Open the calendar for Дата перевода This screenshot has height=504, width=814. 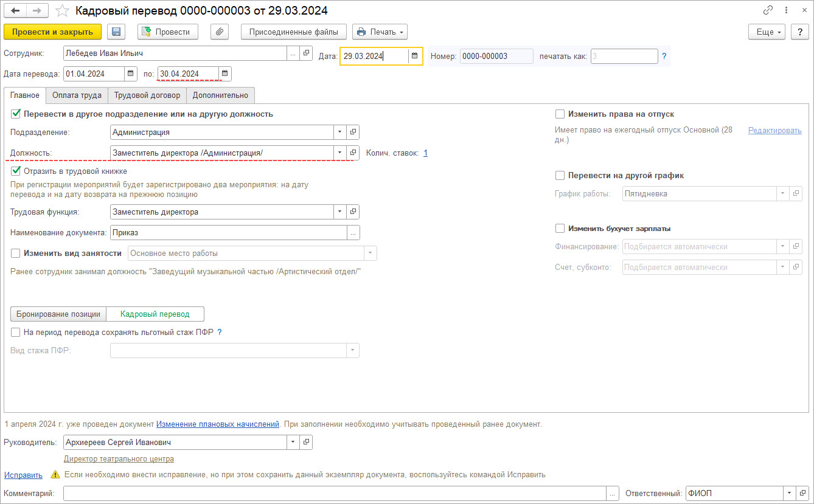131,74
